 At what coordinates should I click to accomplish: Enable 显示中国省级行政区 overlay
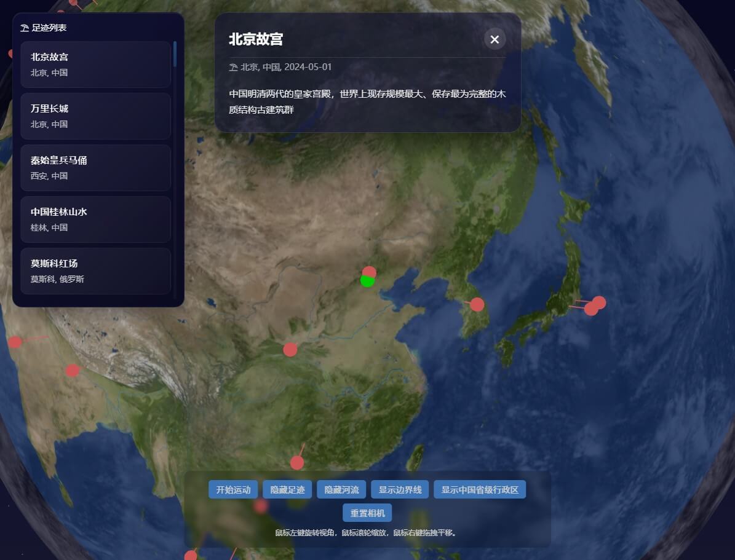(x=480, y=489)
